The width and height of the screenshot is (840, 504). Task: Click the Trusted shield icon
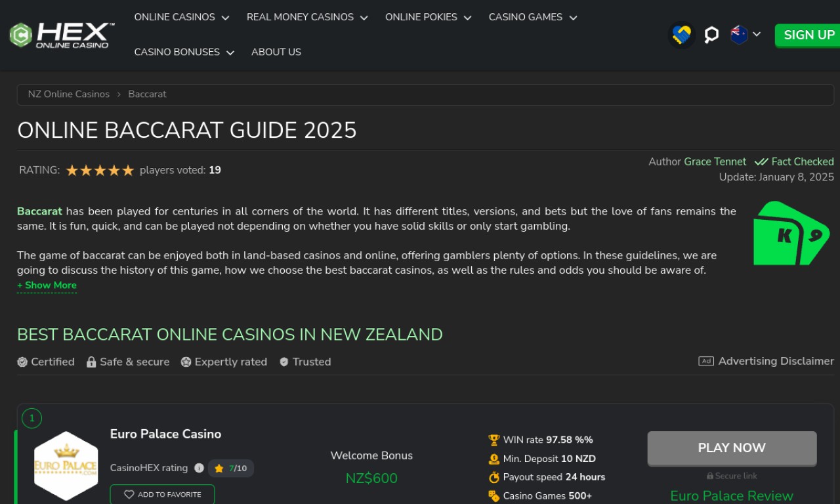(284, 362)
